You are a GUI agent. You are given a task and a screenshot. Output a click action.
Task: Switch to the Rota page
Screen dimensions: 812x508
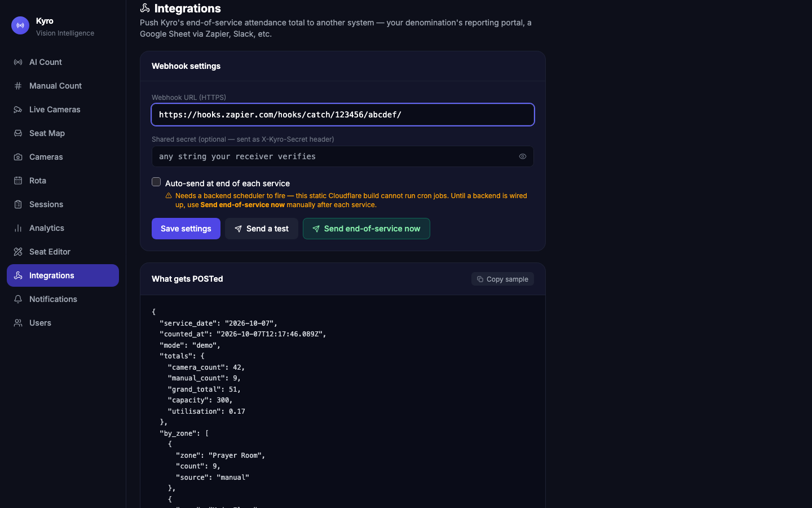pyautogui.click(x=63, y=181)
